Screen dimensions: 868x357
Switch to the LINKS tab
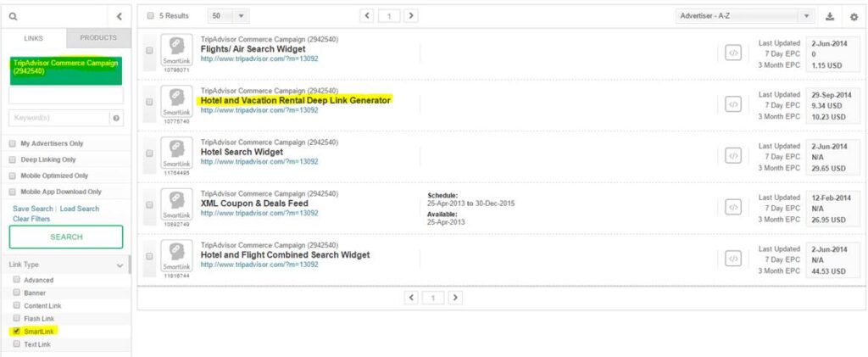click(34, 38)
